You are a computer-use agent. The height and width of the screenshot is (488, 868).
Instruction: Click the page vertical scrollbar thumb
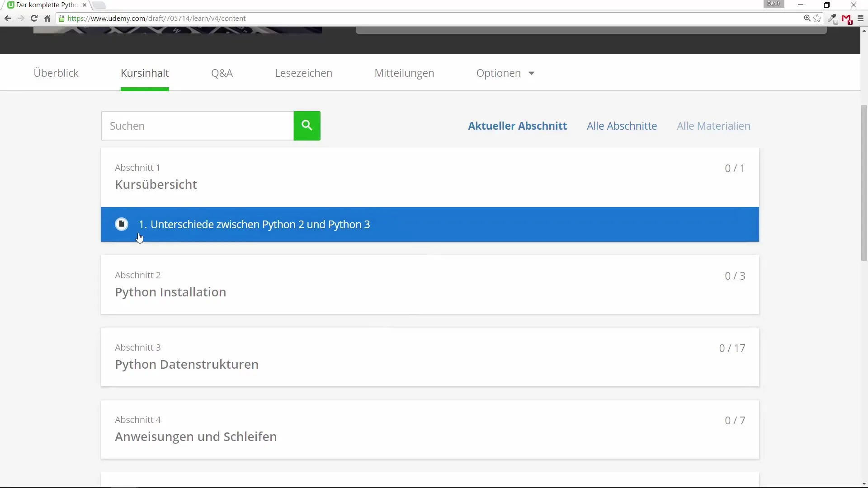pos(864,183)
